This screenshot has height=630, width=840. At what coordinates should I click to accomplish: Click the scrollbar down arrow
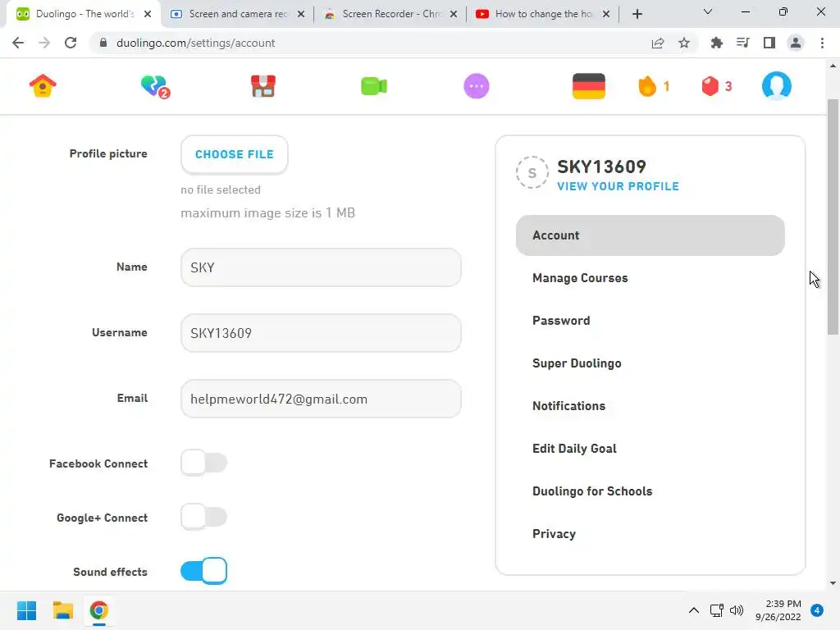833,583
